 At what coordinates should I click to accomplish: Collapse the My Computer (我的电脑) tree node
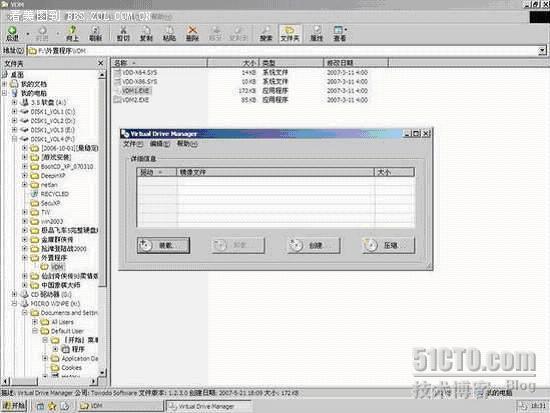click(5, 93)
